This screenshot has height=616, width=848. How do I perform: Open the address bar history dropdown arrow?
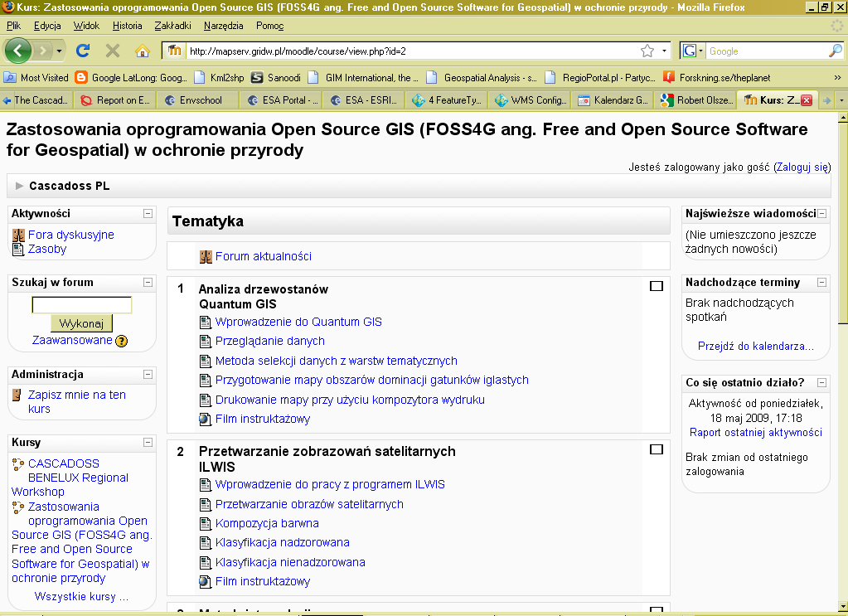(664, 51)
